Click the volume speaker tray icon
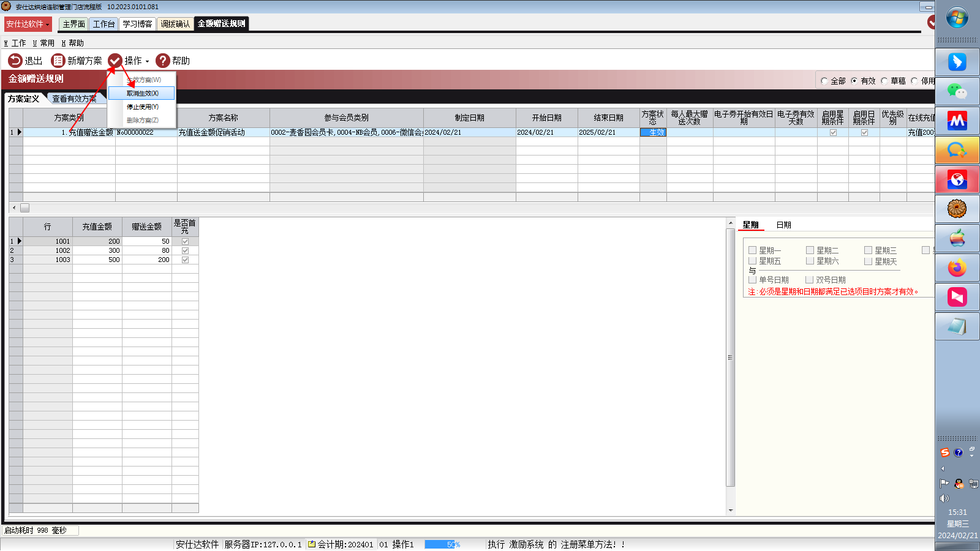The image size is (980, 551). [x=944, y=498]
